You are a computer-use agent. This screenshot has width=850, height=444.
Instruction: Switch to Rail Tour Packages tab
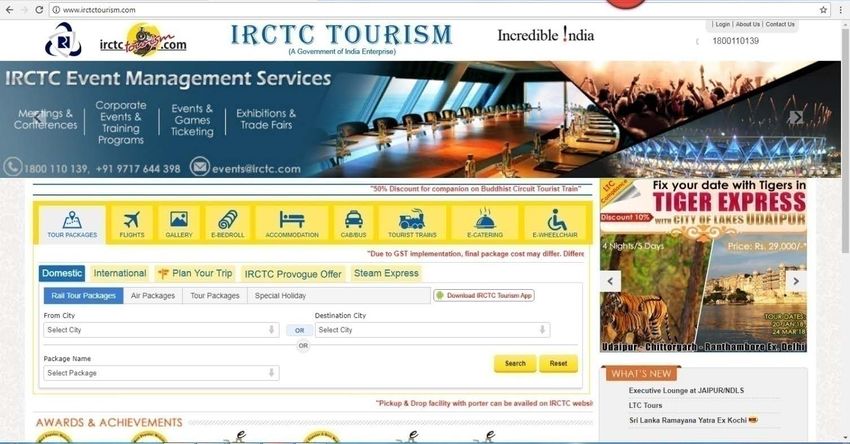tap(83, 295)
